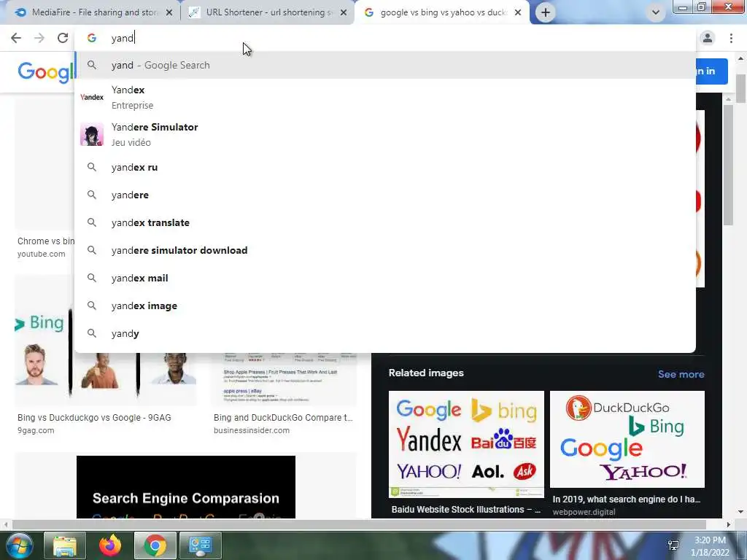Select the Yandex Entreprise suggestion
The image size is (747, 560).
[x=385, y=97]
